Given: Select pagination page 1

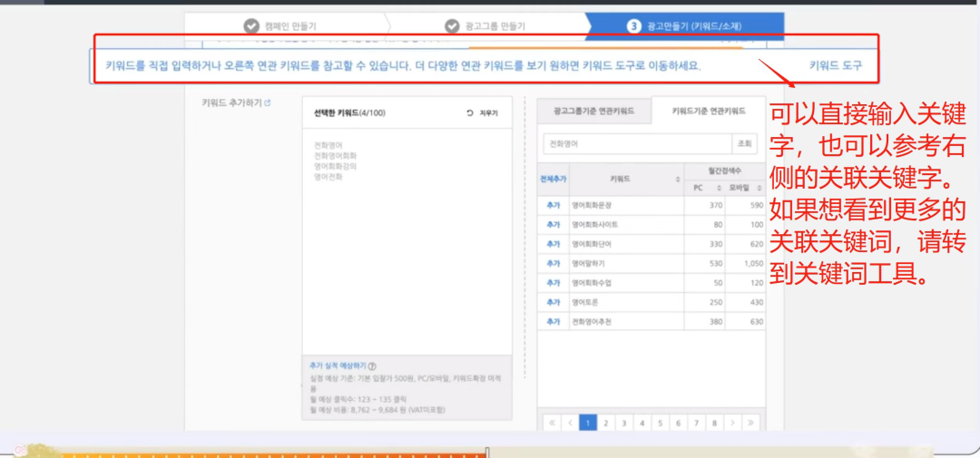Looking at the screenshot, I should pos(587,423).
